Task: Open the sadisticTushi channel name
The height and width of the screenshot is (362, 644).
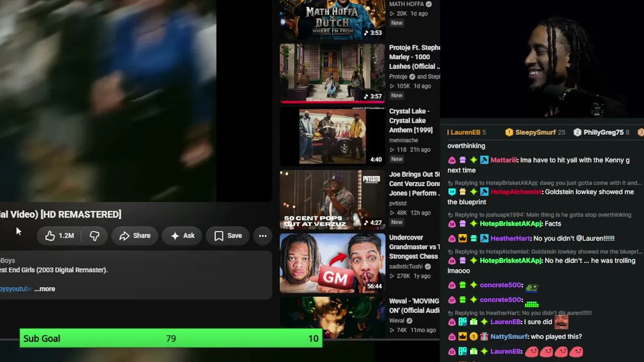Action: click(406, 266)
